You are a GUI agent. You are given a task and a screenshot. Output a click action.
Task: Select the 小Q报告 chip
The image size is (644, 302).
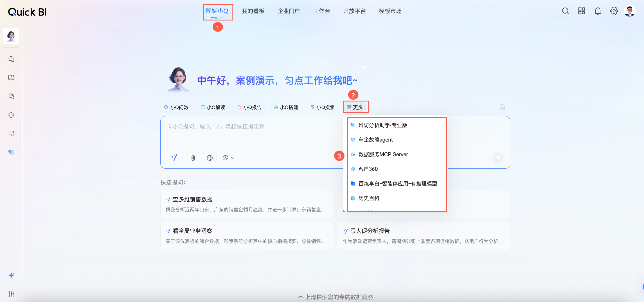pos(249,107)
